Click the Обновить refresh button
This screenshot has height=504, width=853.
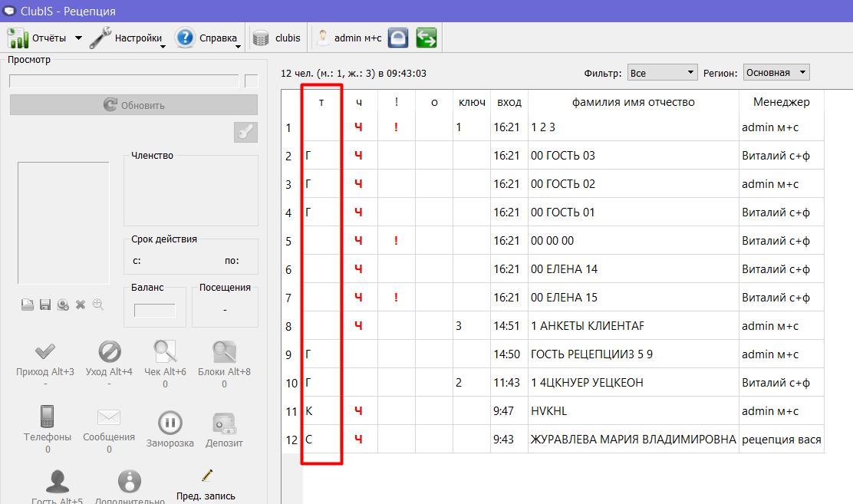(133, 105)
